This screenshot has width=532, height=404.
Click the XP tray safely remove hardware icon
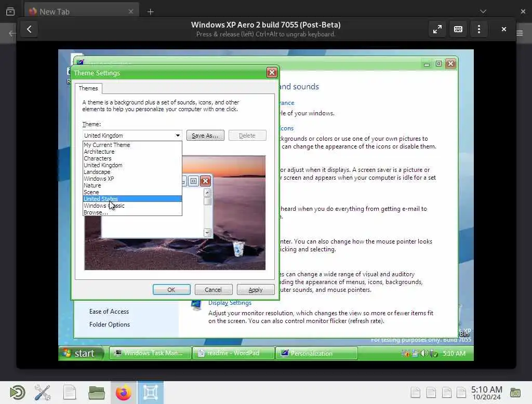[x=434, y=354]
